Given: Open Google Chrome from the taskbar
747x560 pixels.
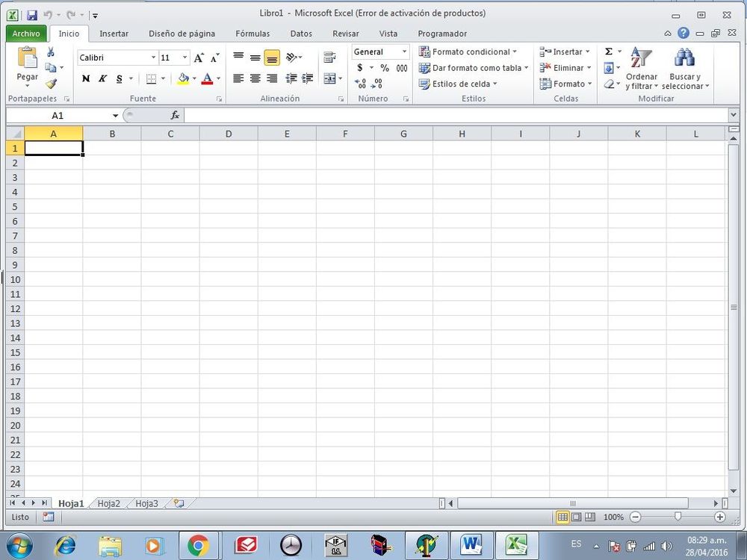Looking at the screenshot, I should [x=198, y=545].
